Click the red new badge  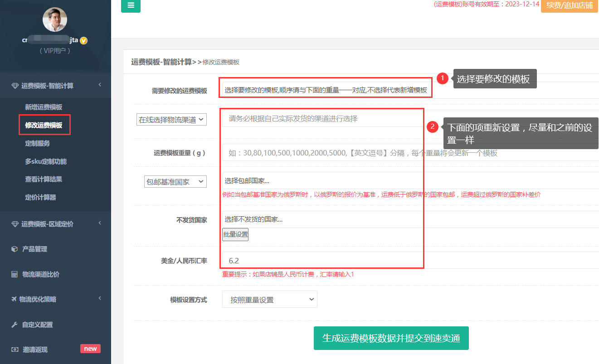tap(90, 349)
